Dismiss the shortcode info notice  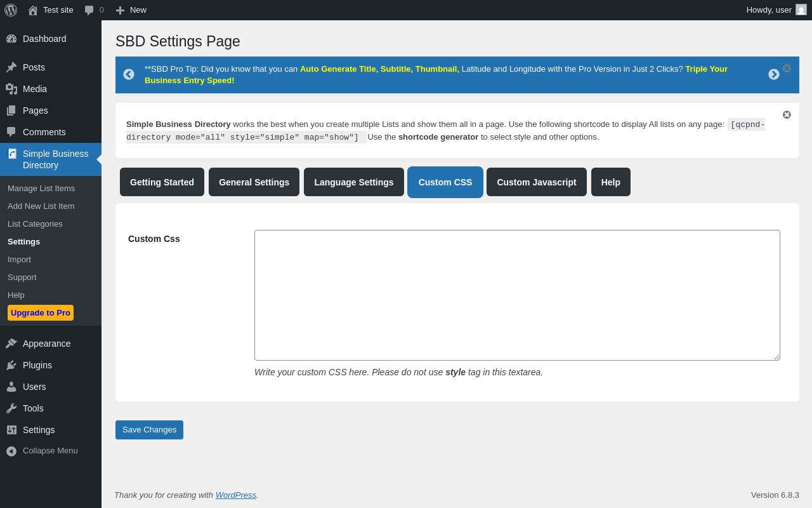(x=787, y=115)
